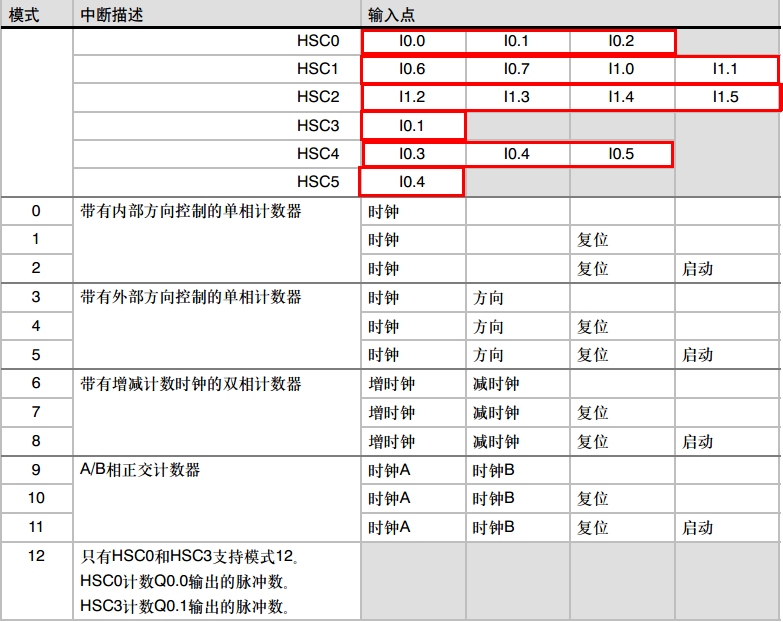Click the HSC0计数Q0.0输出的脉冲数 line
Image resolution: width=783 pixels, height=622 pixels.
click(185, 581)
